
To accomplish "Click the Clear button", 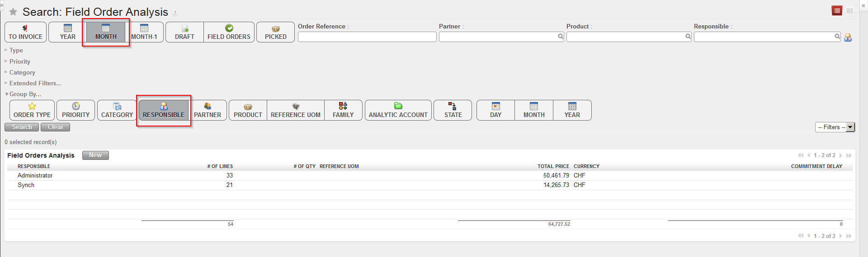I will [x=55, y=127].
